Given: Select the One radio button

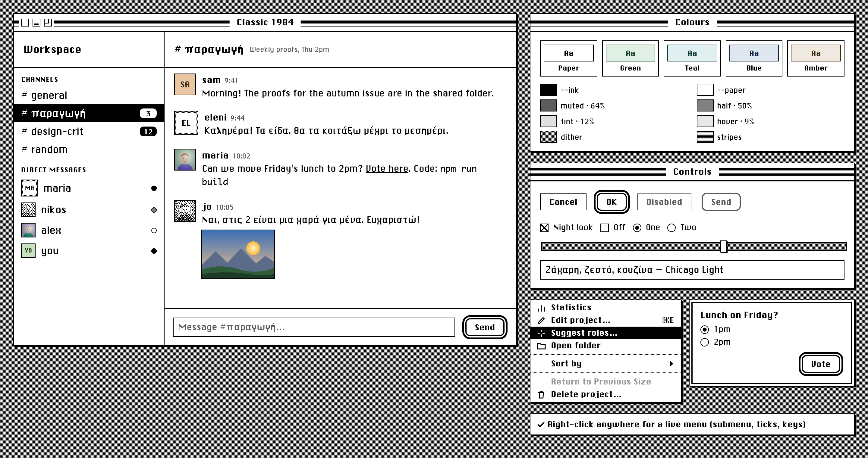Looking at the screenshot, I should tap(637, 228).
